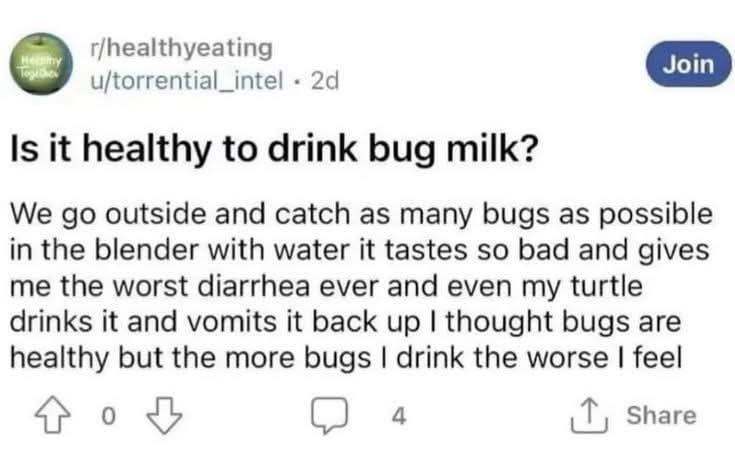Click the line starting 'me the worst diarrhea'
The image size is (735, 467).
tap(326, 286)
